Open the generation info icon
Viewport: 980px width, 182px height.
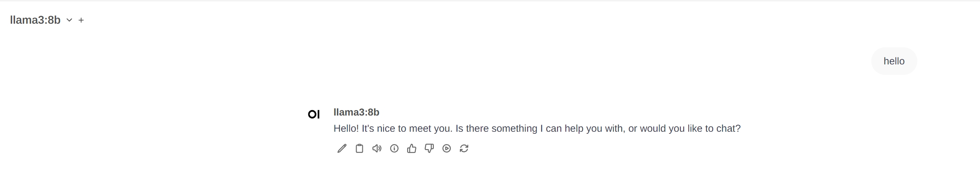(x=394, y=148)
